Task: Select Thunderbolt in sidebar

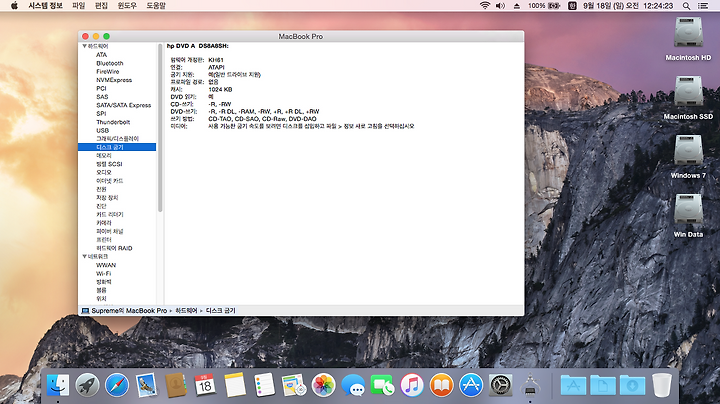Action: point(113,122)
